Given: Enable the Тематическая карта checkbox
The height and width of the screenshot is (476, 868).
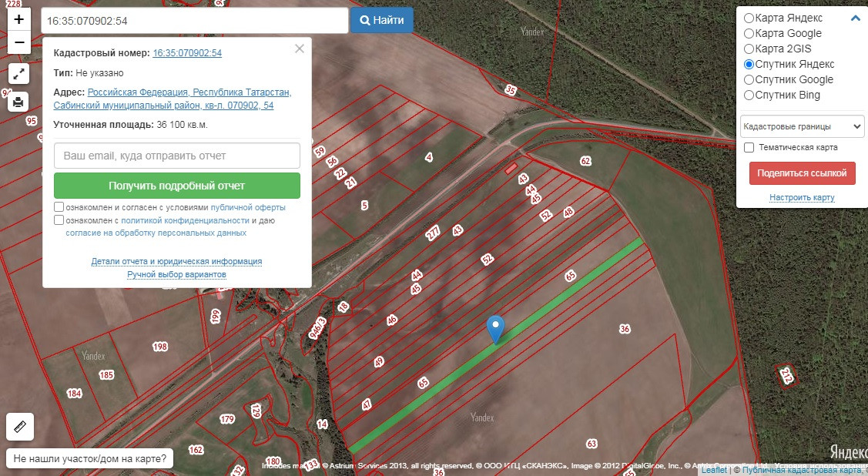Looking at the screenshot, I should click(749, 148).
